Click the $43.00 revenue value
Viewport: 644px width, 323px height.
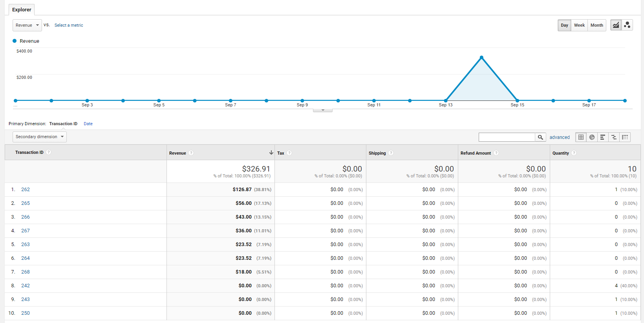pos(243,217)
